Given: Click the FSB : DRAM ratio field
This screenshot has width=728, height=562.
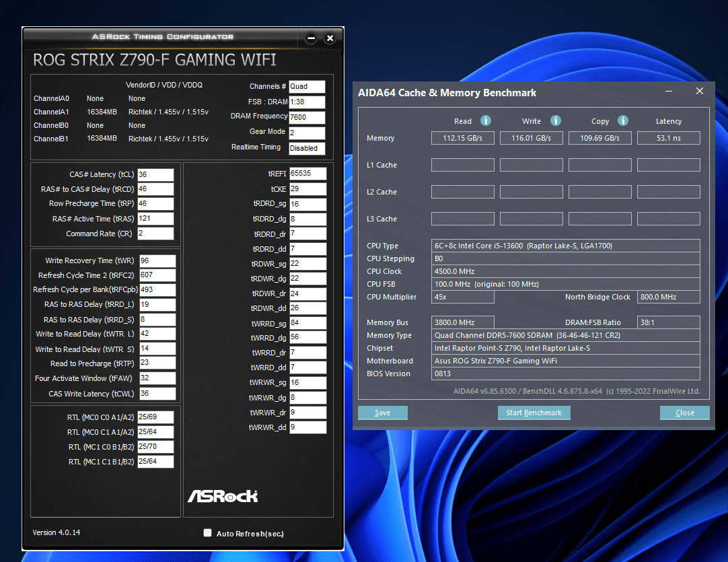Looking at the screenshot, I should coord(307,102).
